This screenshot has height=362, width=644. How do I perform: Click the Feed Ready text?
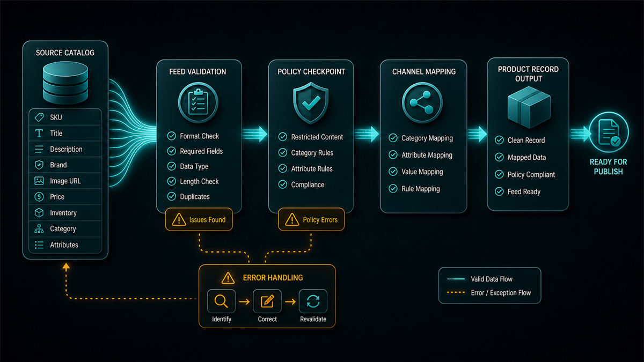524,191
